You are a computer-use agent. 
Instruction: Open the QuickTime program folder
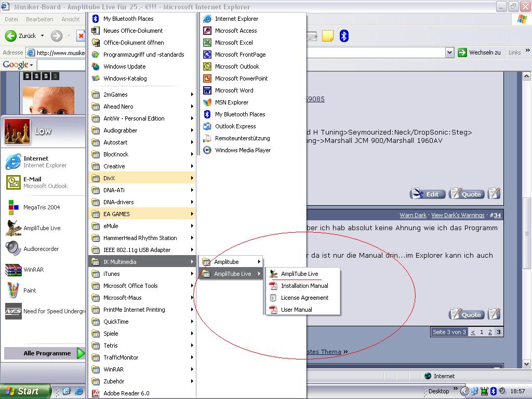tap(142, 322)
